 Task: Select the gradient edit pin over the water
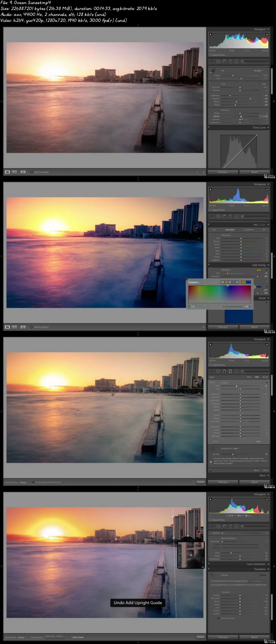(113, 394)
